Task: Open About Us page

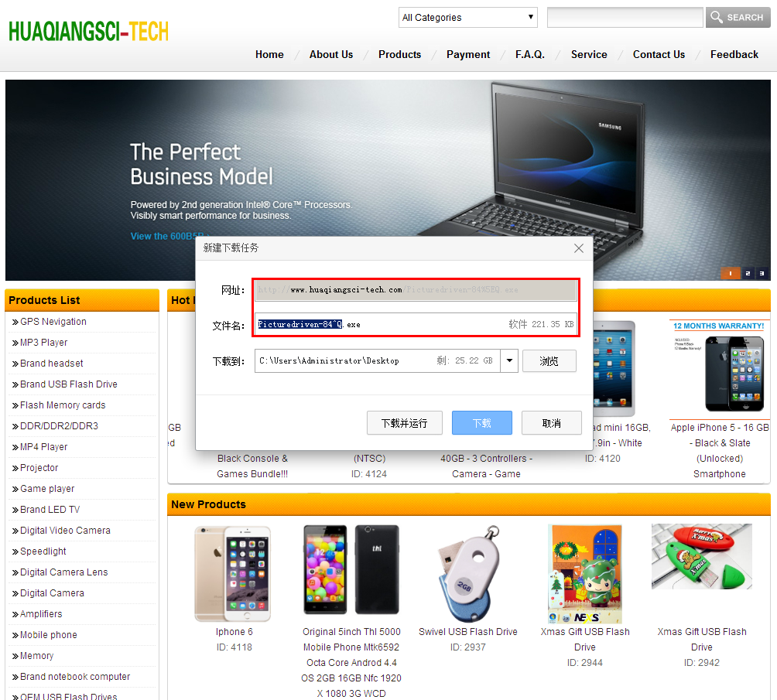Action: [x=331, y=54]
